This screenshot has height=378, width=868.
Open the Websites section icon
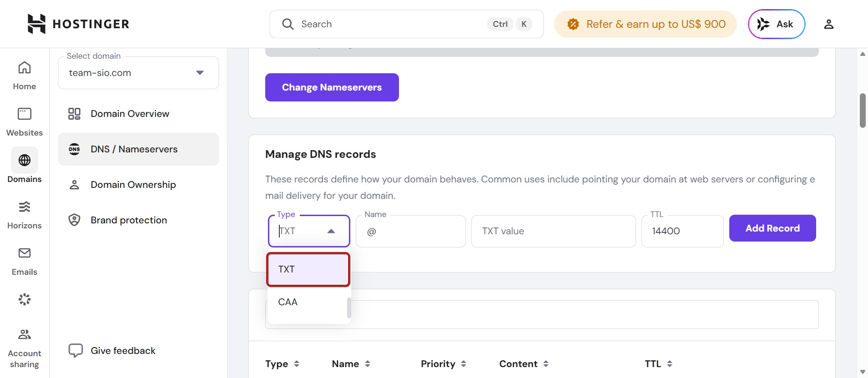25,114
